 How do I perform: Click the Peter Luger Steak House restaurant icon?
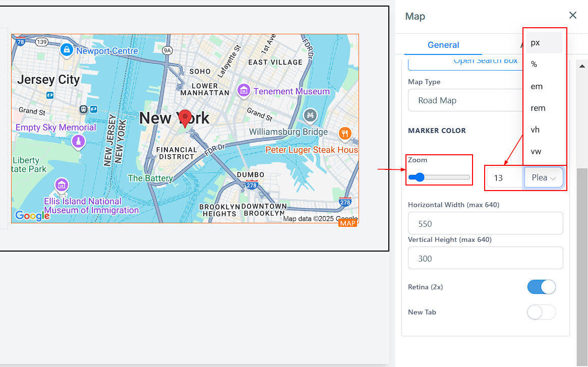345,133
